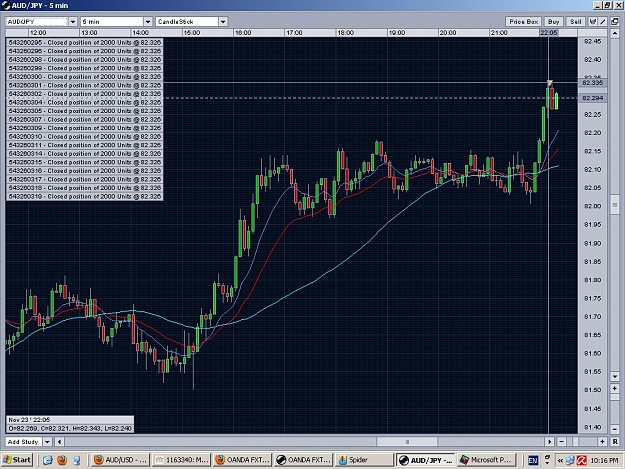
Task: Click the Sell button
Action: pyautogui.click(x=576, y=22)
